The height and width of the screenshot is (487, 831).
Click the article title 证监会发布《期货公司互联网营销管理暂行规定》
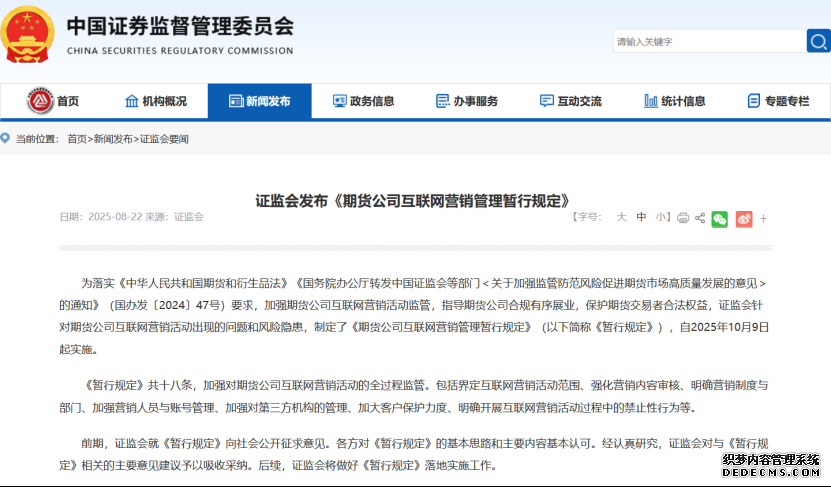[413, 201]
